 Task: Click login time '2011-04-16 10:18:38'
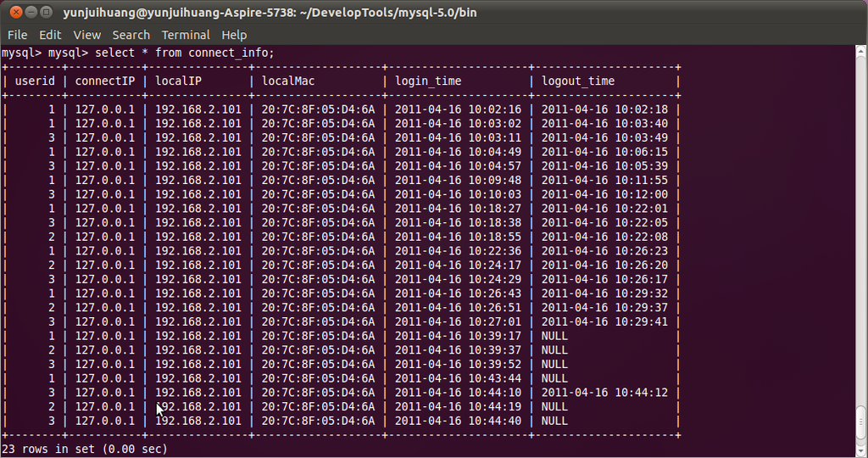(x=458, y=222)
